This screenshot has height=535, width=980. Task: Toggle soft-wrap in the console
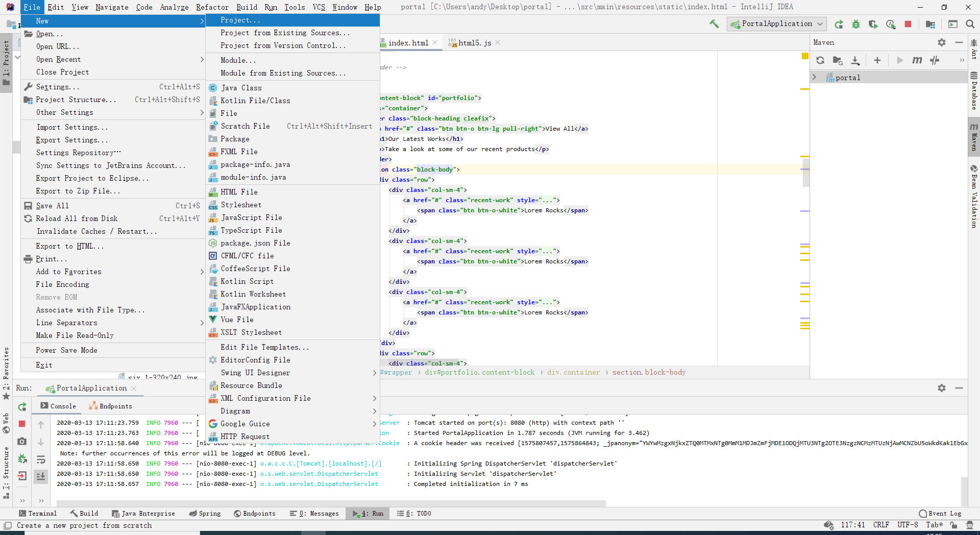pos(41,459)
